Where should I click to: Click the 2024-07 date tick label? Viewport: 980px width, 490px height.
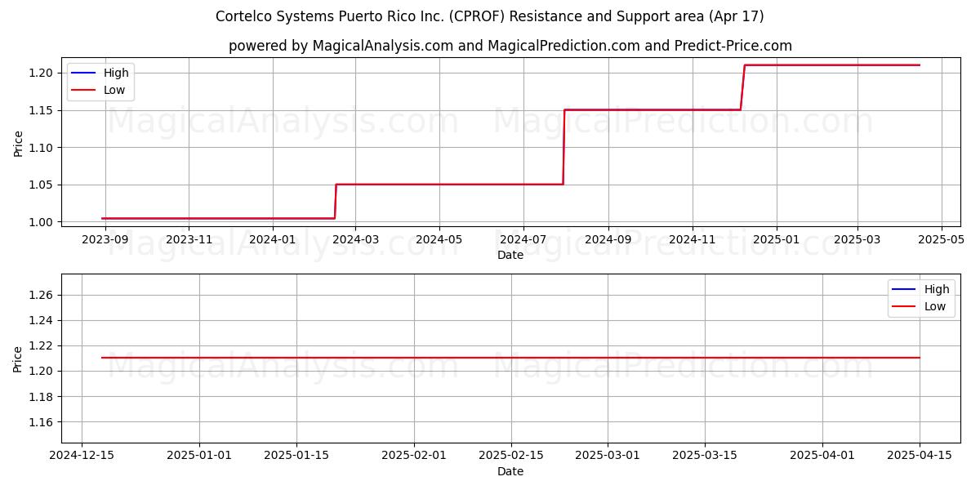[x=523, y=240]
